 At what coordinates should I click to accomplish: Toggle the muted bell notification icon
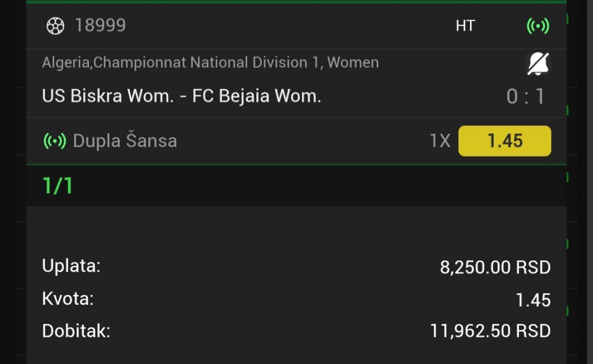(x=537, y=63)
